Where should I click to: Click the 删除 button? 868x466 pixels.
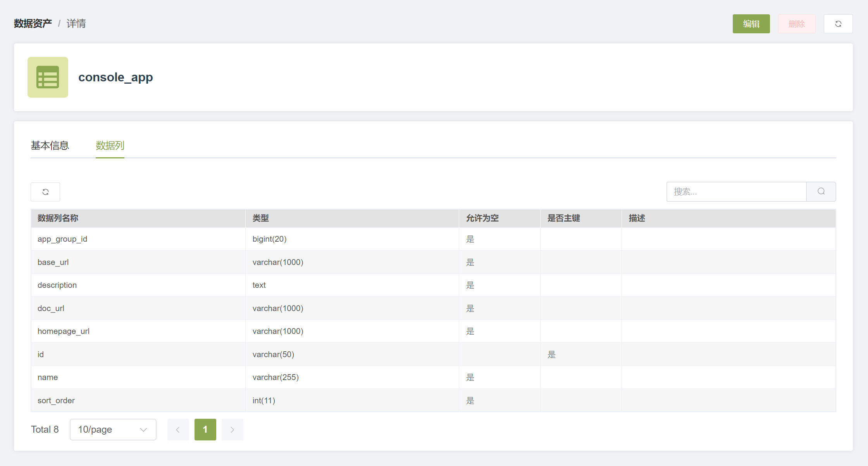[797, 24]
